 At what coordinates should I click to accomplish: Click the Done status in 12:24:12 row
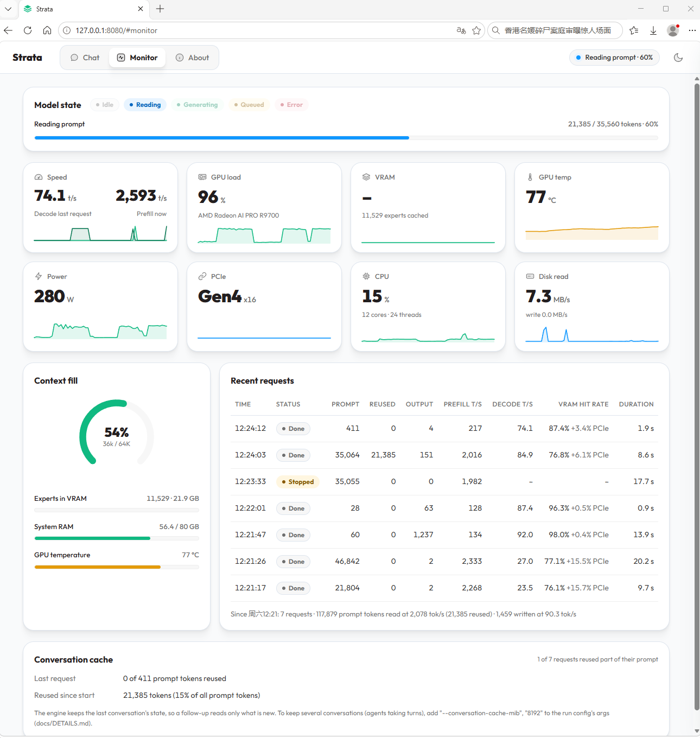[293, 429]
